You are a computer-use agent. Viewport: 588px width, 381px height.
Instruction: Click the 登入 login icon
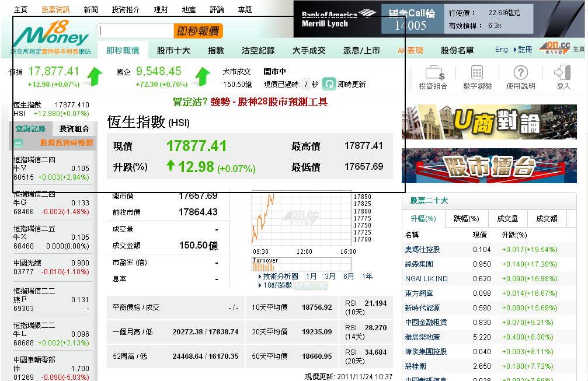[x=562, y=72]
